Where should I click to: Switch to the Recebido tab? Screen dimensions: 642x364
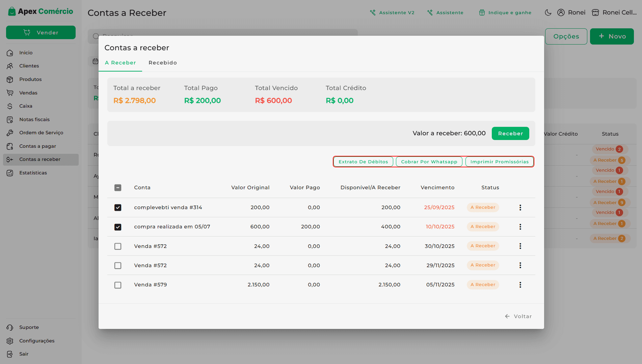point(163,63)
